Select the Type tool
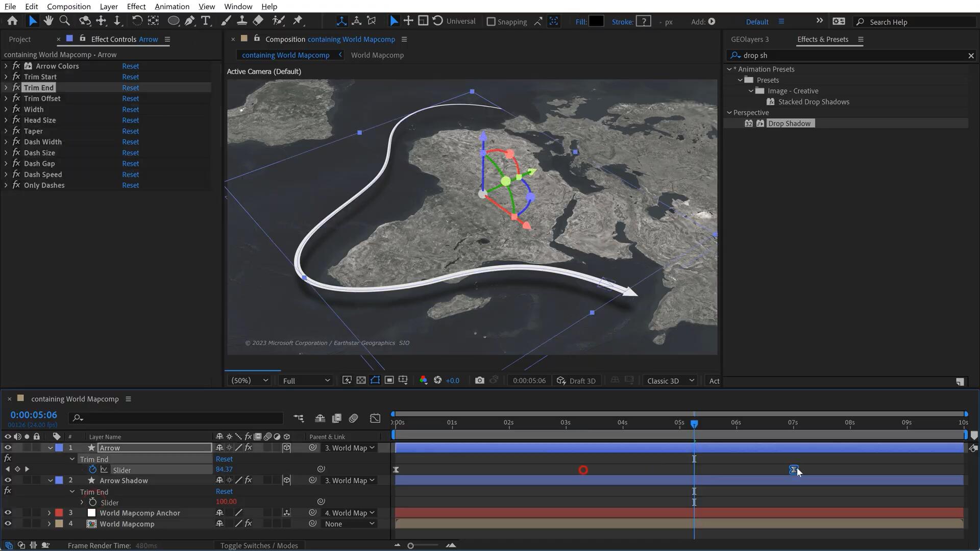980x551 pixels. point(206,21)
